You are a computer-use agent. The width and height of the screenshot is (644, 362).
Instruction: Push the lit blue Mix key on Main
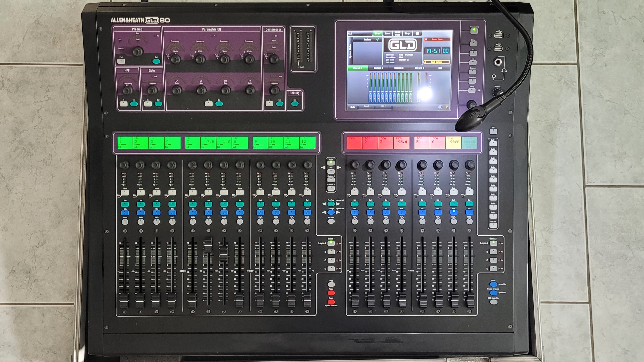[x=454, y=212]
